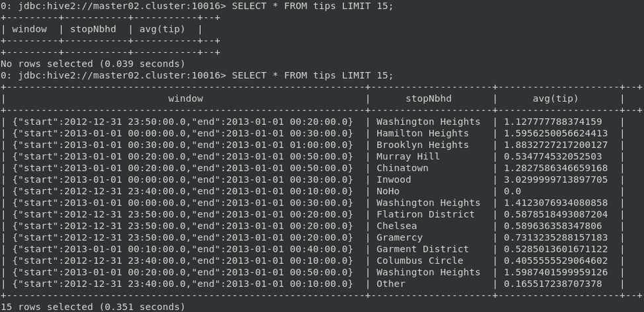This screenshot has width=644, height=312.
Task: Click the 'NoHo' neighborhood cell
Action: [x=388, y=191]
